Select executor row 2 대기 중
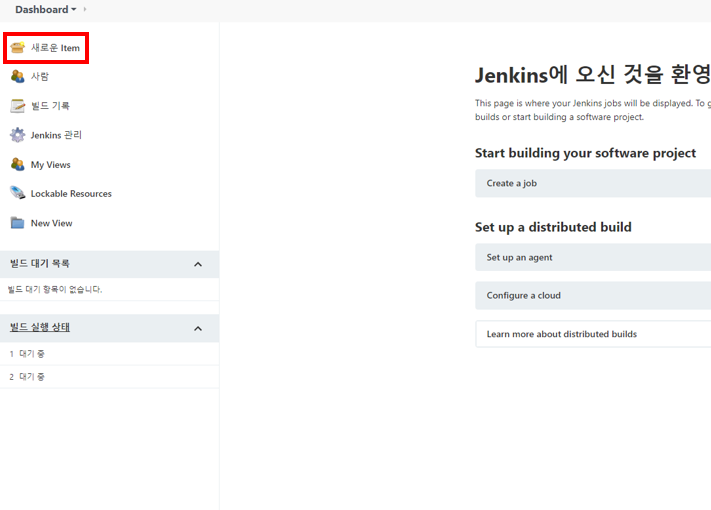 (109, 377)
